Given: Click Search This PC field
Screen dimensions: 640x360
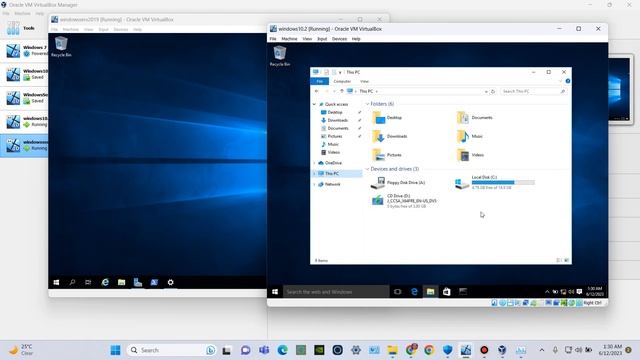Looking at the screenshot, I should [534, 91].
